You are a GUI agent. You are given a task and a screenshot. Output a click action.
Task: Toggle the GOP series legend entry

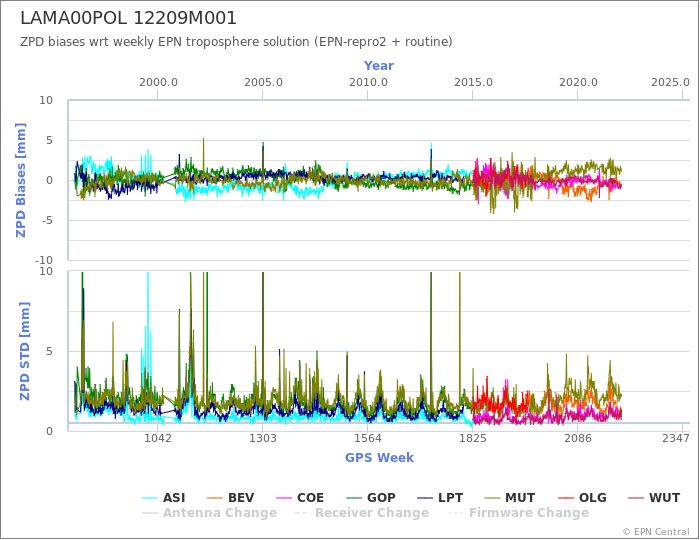[x=371, y=498]
